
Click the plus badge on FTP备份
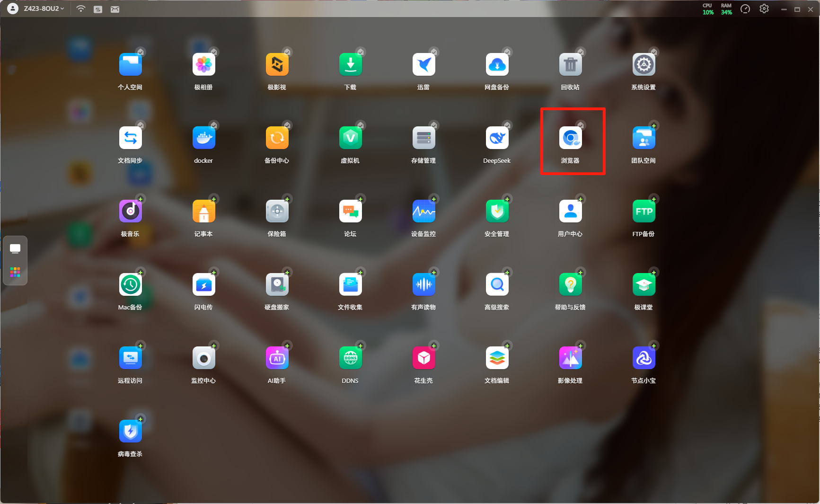pyautogui.click(x=654, y=199)
